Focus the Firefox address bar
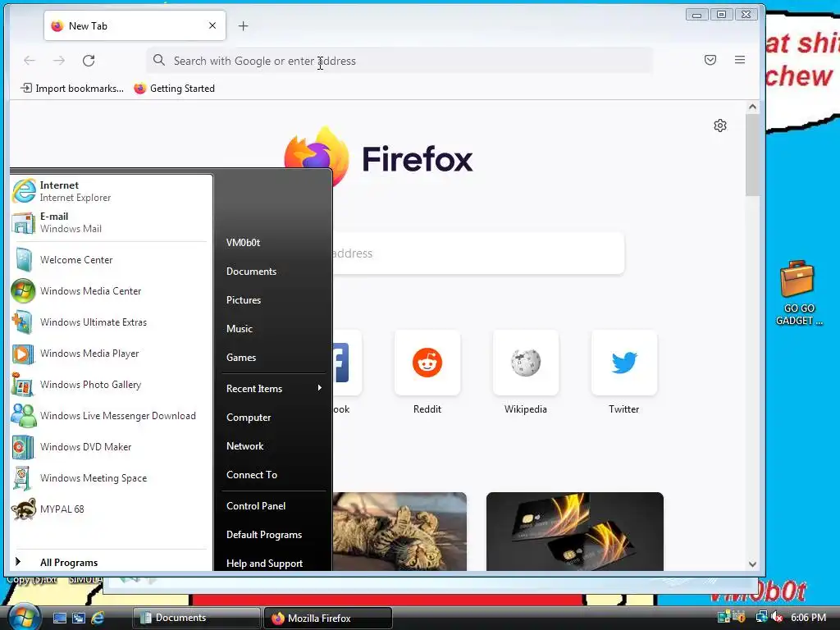 point(399,61)
